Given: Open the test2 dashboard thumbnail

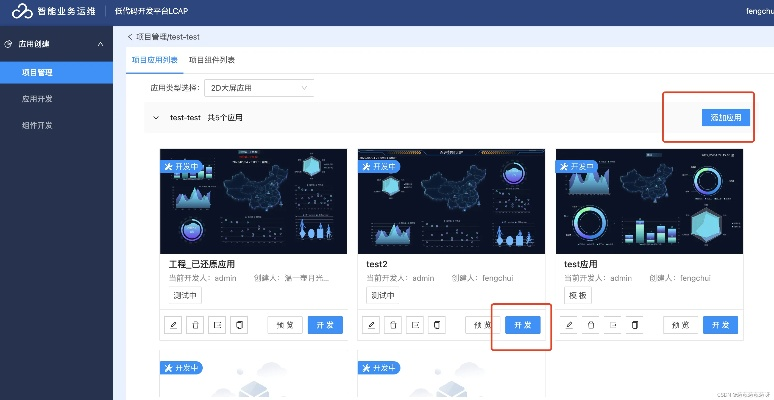Looking at the screenshot, I should (x=451, y=201).
